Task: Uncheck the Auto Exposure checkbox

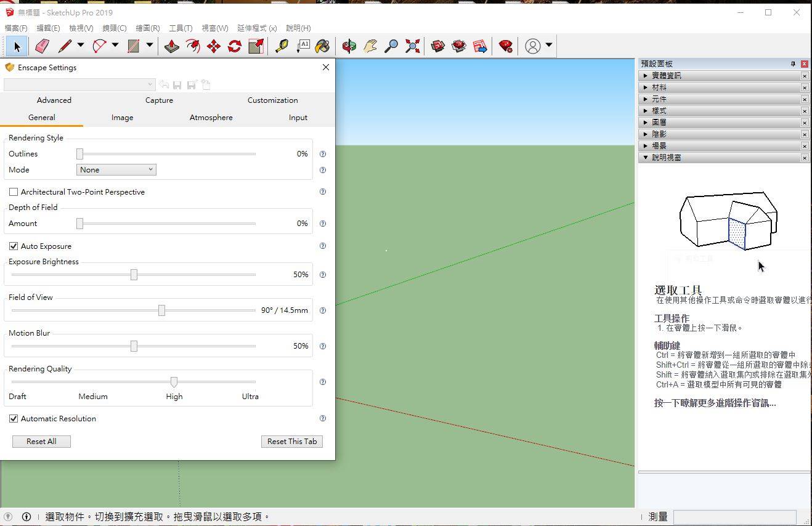Action: click(14, 246)
